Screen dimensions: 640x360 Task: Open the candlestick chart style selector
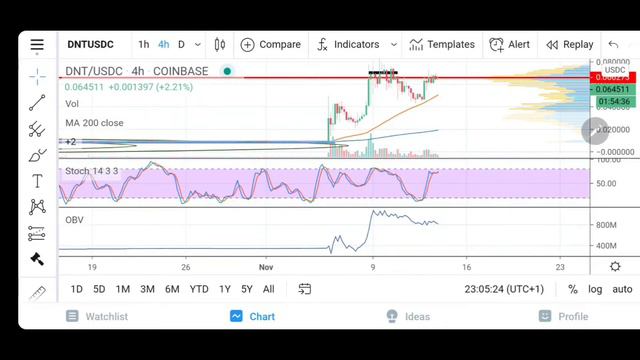(220, 44)
